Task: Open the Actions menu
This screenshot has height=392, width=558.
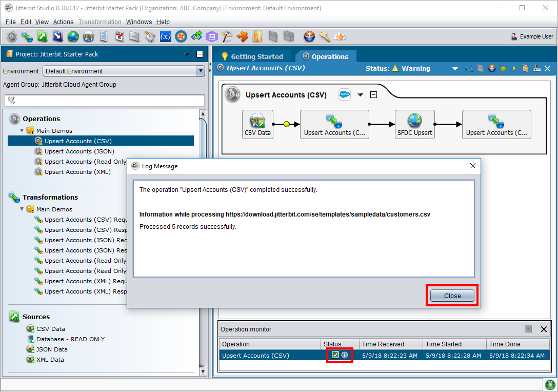Action: [x=63, y=22]
